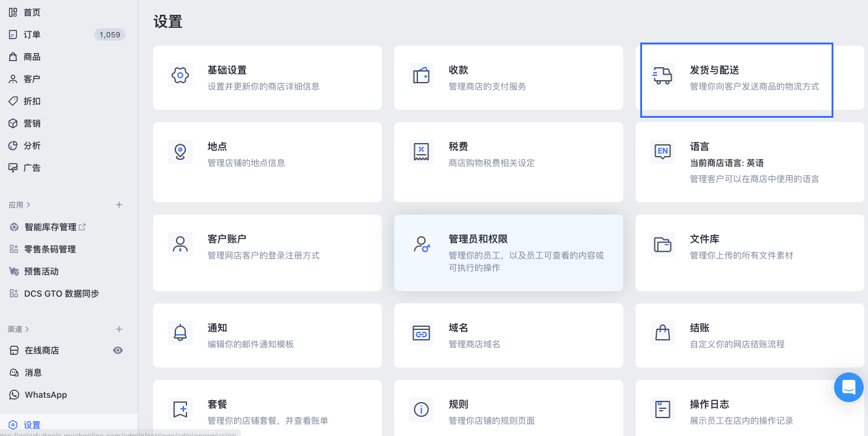Click the 操作日志 document icon
The width and height of the screenshot is (868, 436).
click(x=662, y=409)
